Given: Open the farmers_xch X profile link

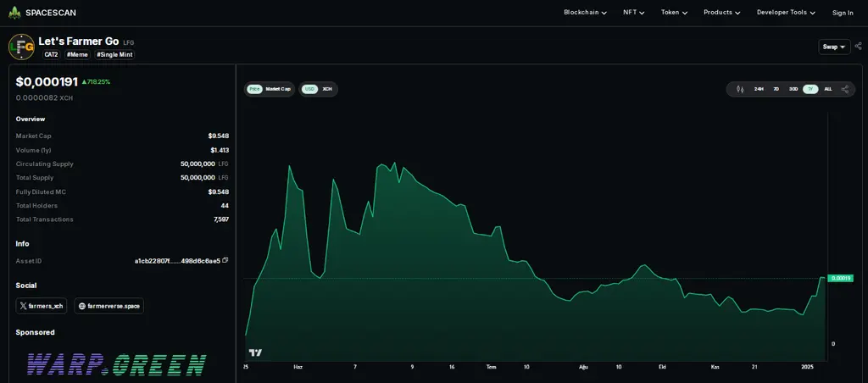Looking at the screenshot, I should coord(42,306).
